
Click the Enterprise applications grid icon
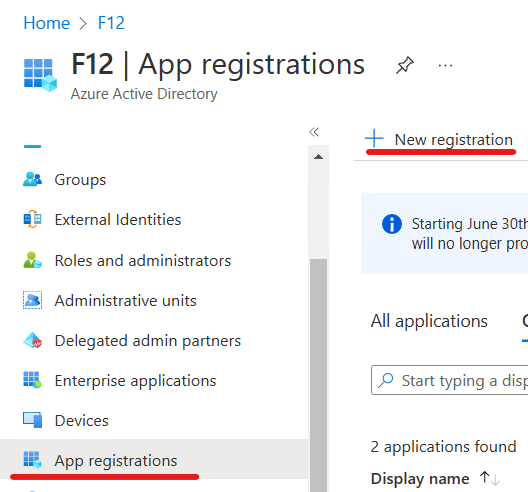(32, 380)
